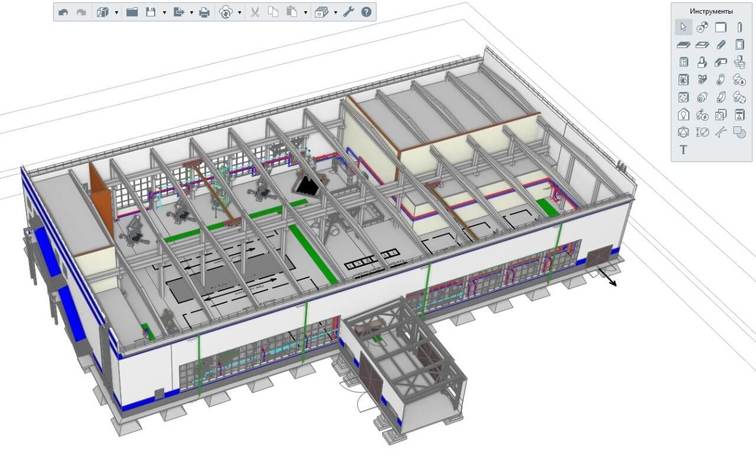Save the project with the floppy disk icon
756x455 pixels.
[151, 13]
